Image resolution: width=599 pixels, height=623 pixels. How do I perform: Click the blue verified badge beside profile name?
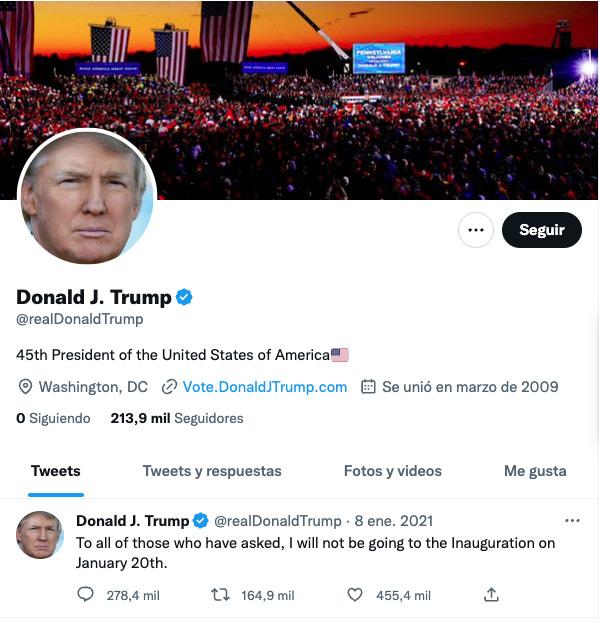pos(184,297)
